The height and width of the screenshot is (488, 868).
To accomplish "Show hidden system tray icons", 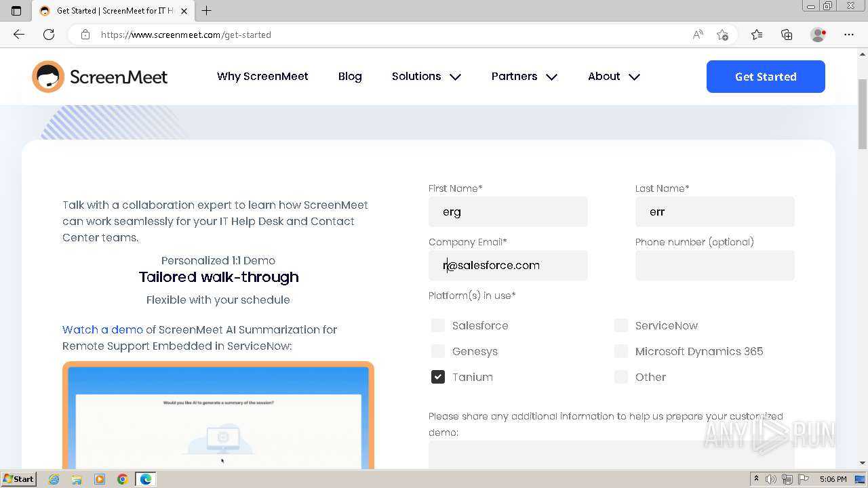I will point(756,479).
